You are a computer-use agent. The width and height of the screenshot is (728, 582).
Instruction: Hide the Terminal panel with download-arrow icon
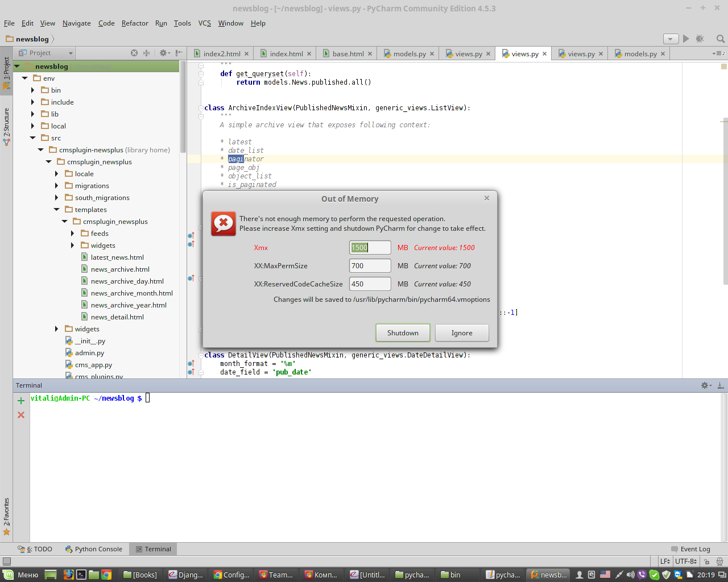(x=720, y=385)
